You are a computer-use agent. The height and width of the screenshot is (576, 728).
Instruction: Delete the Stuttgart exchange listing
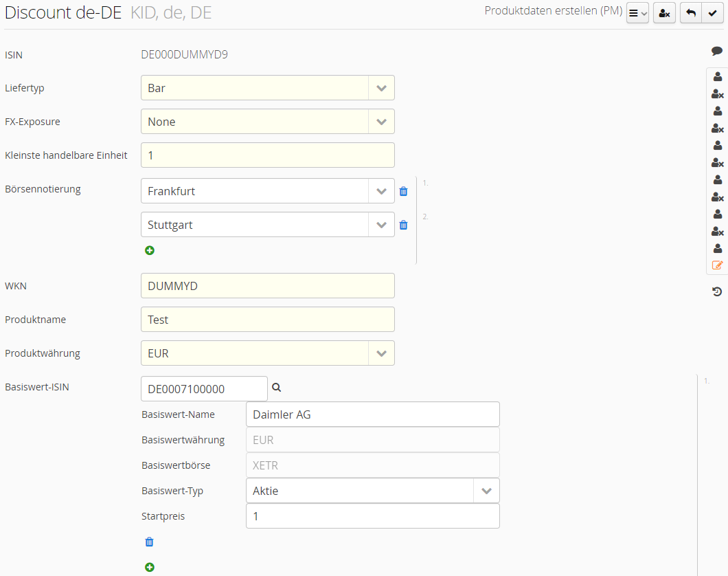(x=404, y=225)
